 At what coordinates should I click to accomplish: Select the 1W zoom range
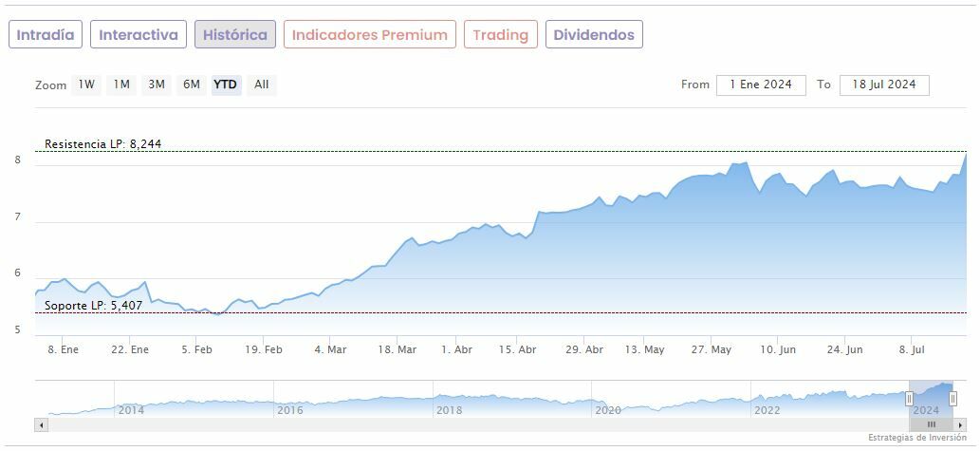coord(86,85)
